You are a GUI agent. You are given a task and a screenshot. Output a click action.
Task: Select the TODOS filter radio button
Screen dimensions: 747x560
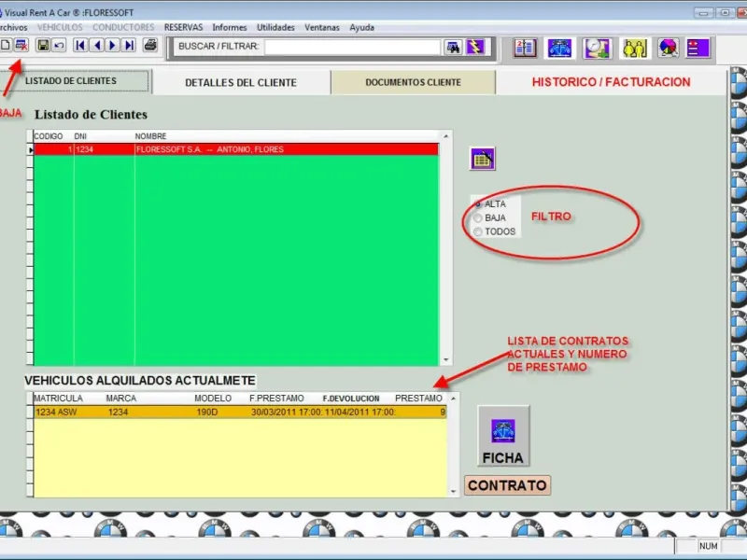(478, 231)
